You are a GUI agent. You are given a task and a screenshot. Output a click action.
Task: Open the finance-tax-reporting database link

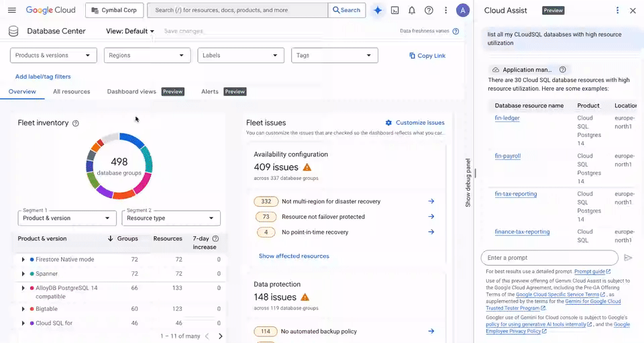(x=522, y=232)
